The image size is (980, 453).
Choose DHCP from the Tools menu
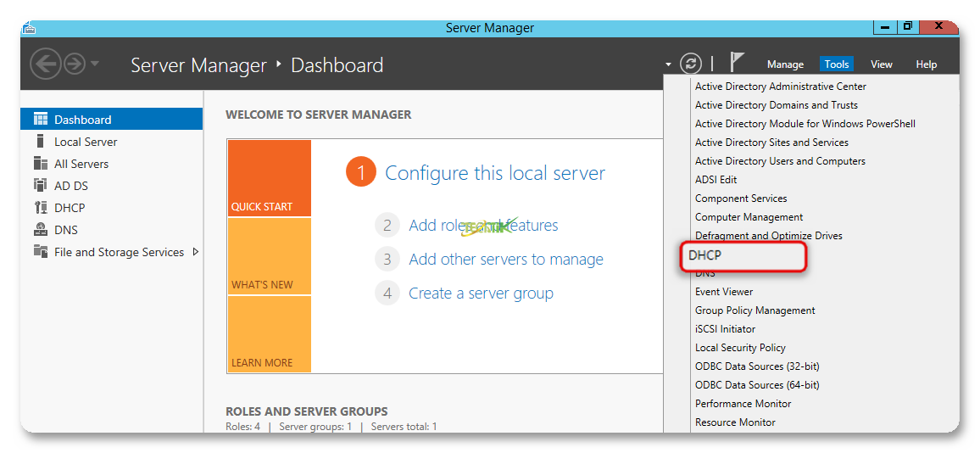tap(704, 254)
